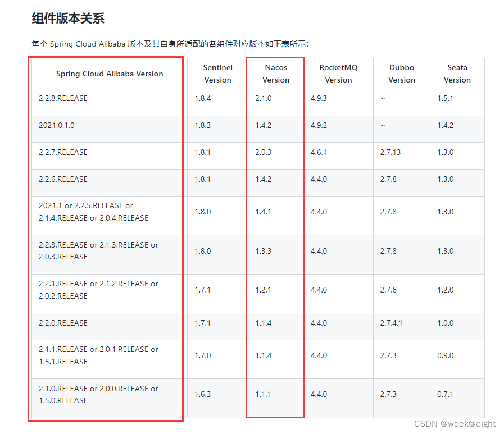This screenshot has width=504, height=434.
Task: Click Nacos '1.4.2' in the 2021.0.1.0 row
Action: tap(264, 125)
